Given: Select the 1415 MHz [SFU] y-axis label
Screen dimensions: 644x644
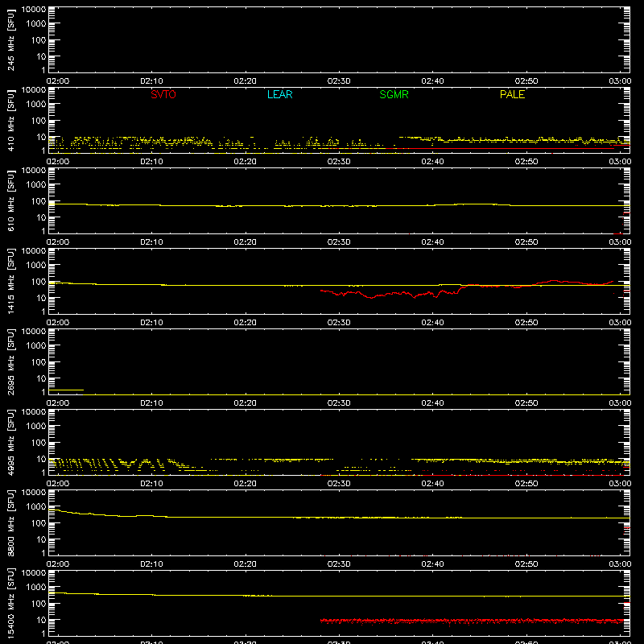Looking at the screenshot, I should tap(10, 282).
